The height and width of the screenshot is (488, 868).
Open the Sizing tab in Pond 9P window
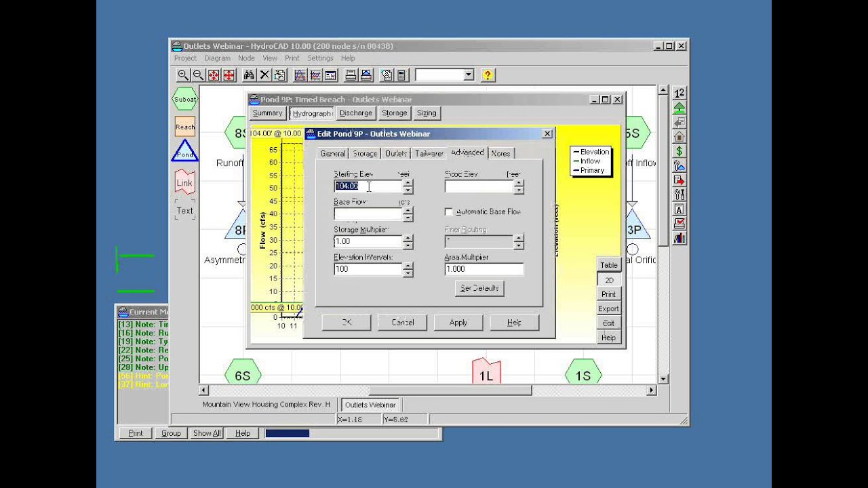coord(427,113)
